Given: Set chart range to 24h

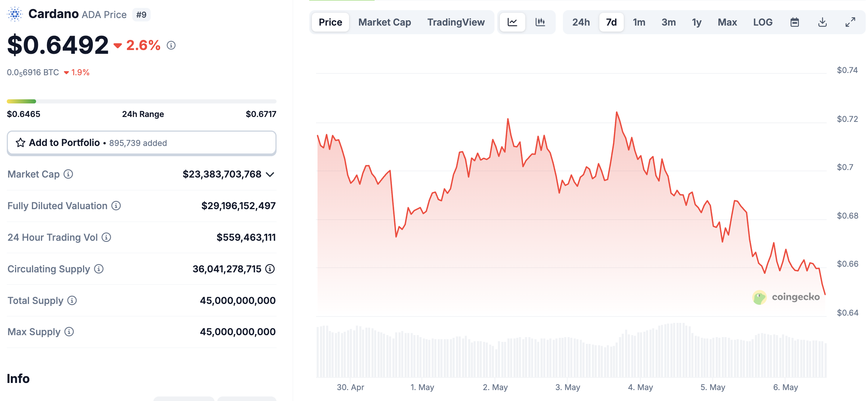Looking at the screenshot, I should coord(581,22).
